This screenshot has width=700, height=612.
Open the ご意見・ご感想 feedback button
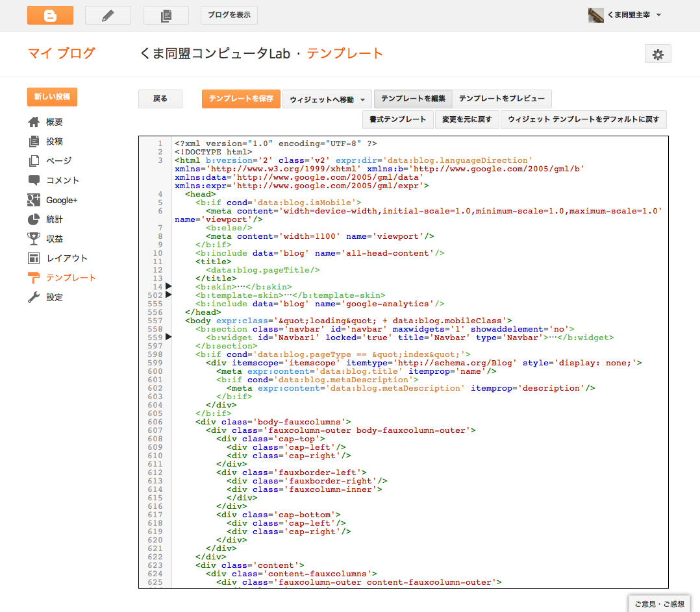659,604
